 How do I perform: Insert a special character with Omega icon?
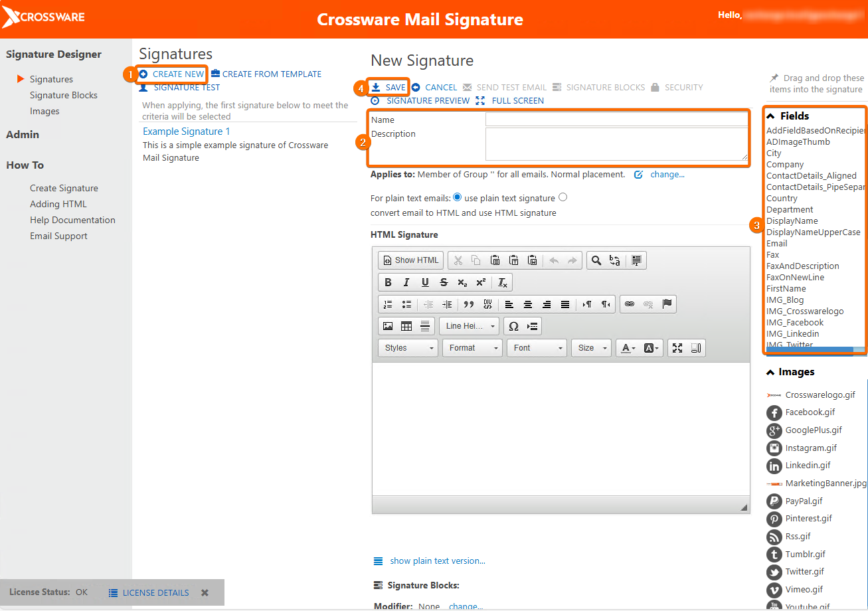coord(513,326)
